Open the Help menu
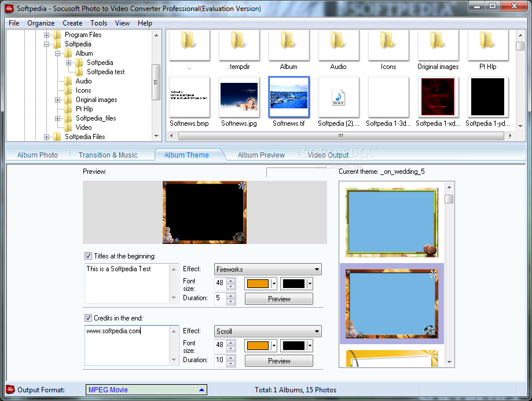The height and width of the screenshot is (401, 532). [x=145, y=23]
